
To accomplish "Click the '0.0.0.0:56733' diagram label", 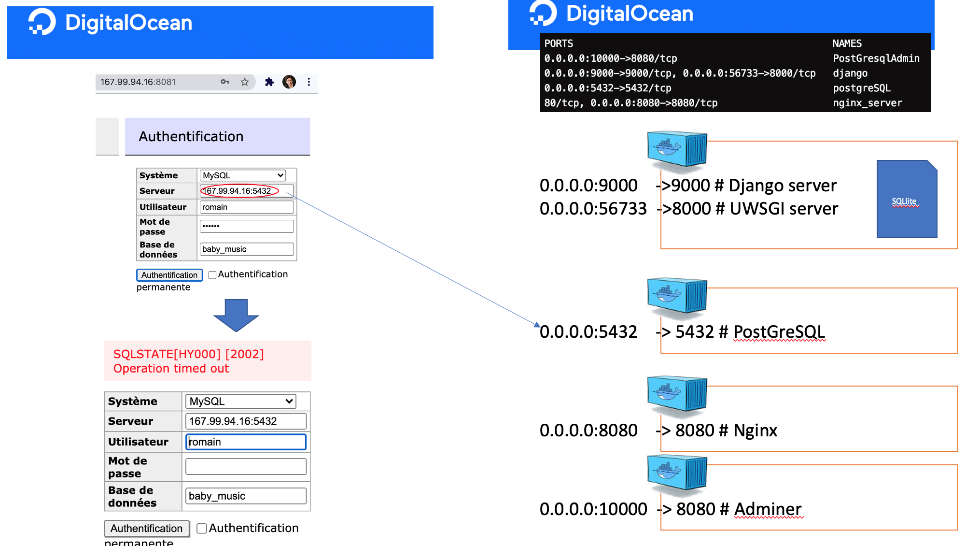I will (593, 208).
